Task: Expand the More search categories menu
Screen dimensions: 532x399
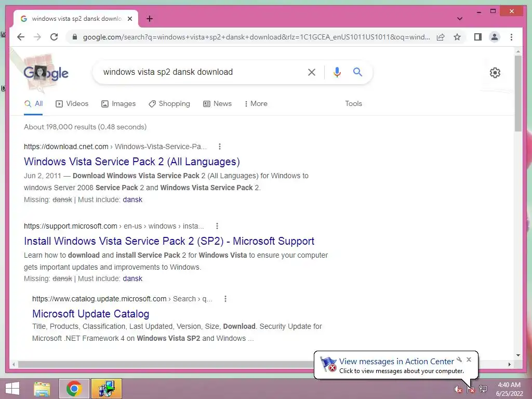Action: (x=256, y=104)
